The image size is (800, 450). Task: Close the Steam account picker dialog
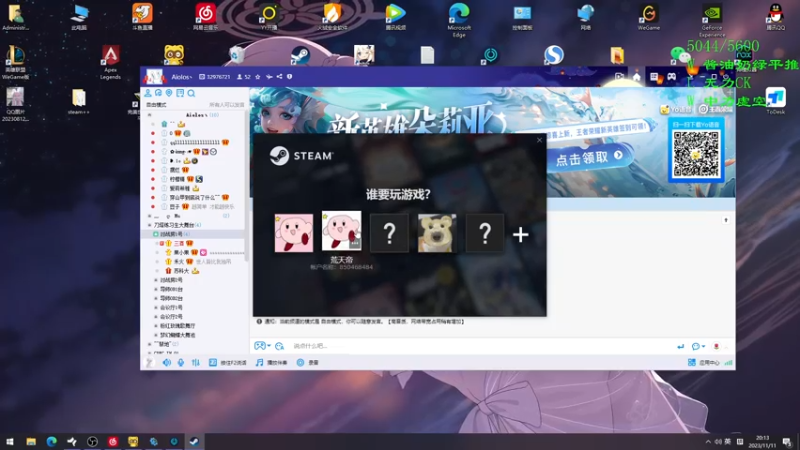[x=539, y=140]
